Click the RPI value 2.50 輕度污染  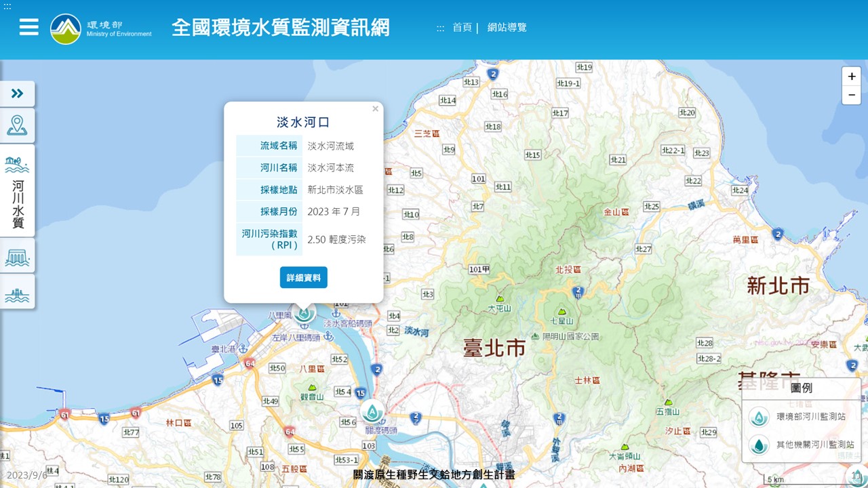click(336, 239)
